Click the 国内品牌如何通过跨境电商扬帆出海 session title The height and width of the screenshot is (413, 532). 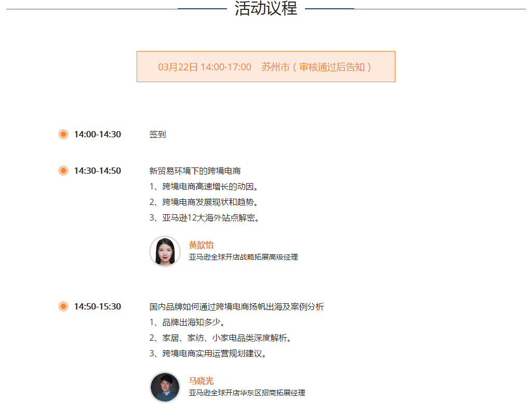tap(236, 306)
